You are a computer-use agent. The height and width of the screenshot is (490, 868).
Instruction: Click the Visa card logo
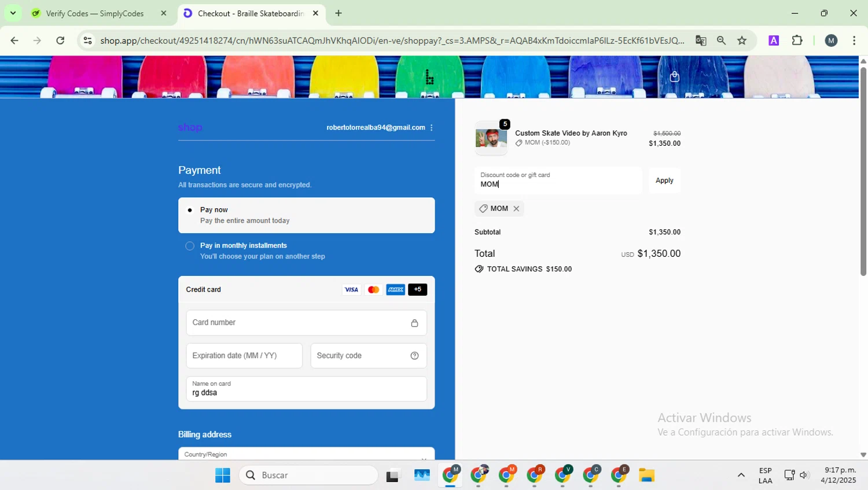(x=351, y=289)
